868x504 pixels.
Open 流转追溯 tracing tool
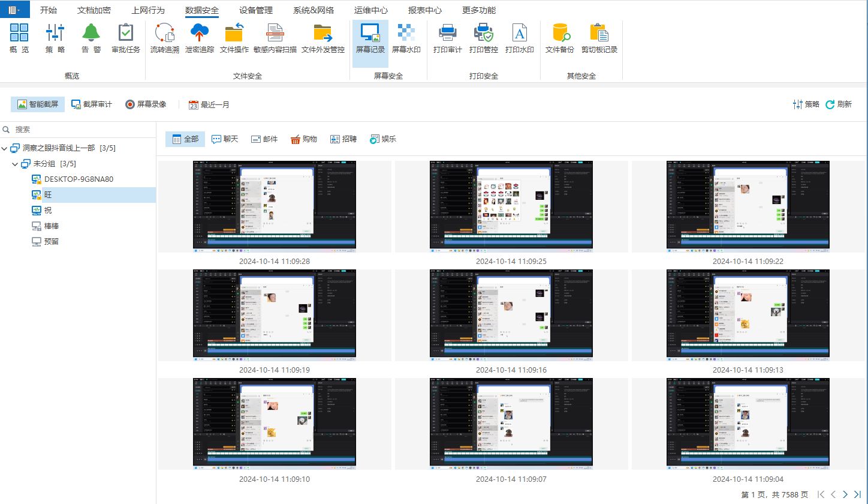point(164,40)
